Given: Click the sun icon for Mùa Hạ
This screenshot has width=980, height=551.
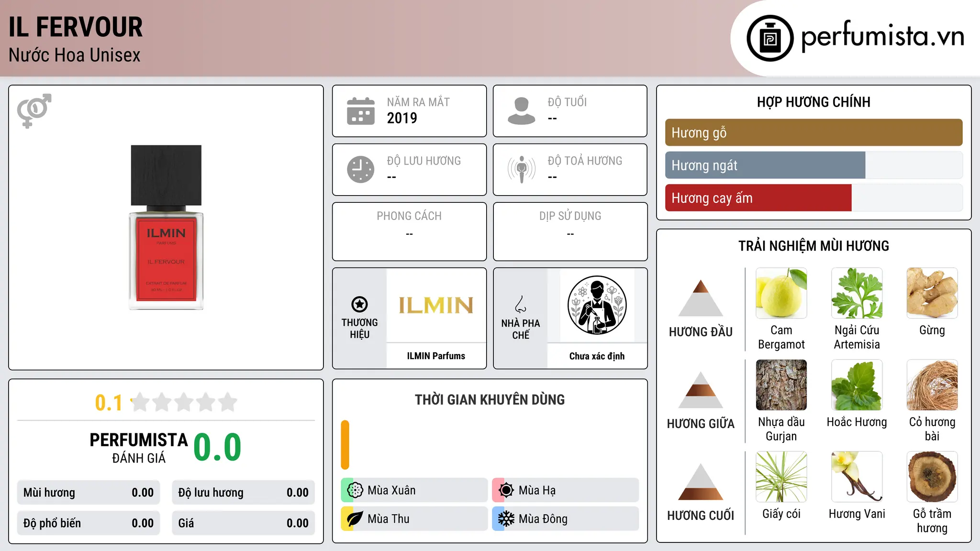Looking at the screenshot, I should tap(506, 490).
